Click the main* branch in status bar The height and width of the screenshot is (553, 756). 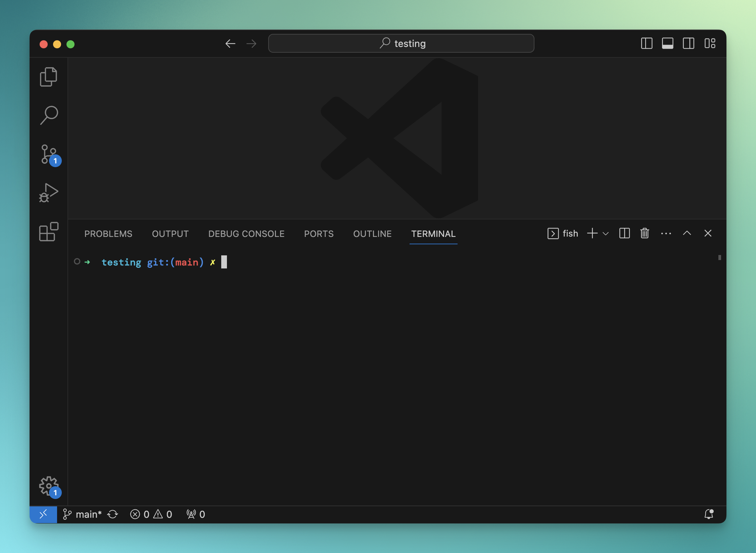(83, 514)
